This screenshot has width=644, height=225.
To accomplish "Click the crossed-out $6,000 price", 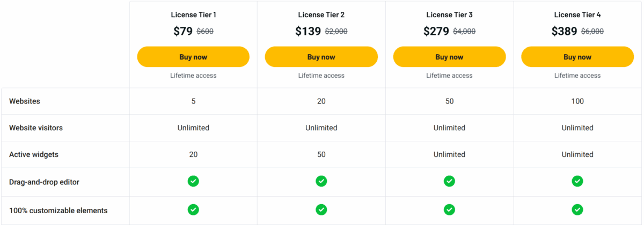I will [592, 32].
